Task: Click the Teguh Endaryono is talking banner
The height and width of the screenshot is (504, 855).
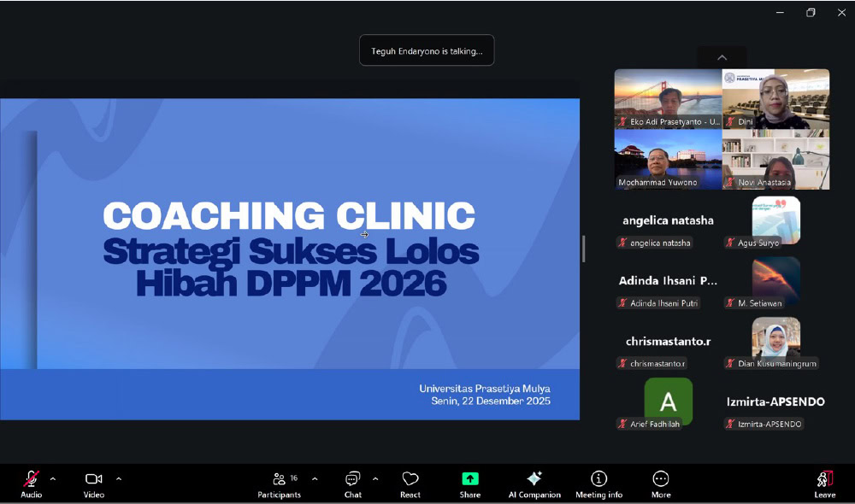Action: click(427, 50)
